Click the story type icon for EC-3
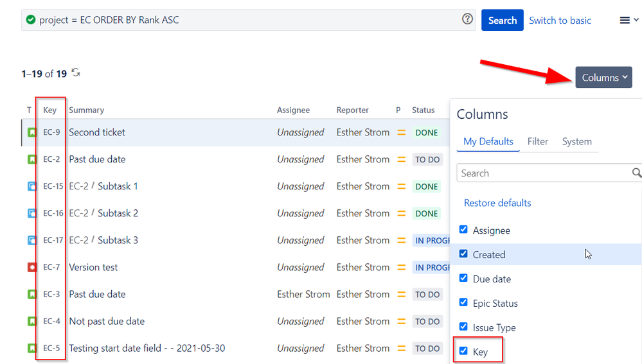The width and height of the screenshot is (642, 364). point(32,295)
